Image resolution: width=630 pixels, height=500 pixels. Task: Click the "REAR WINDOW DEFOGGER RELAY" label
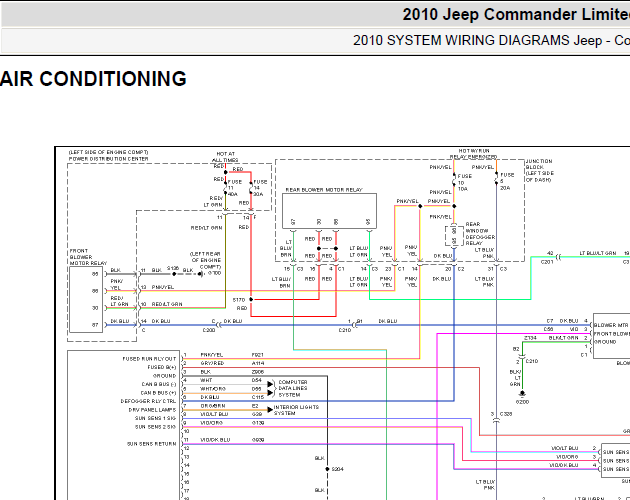pos(480,234)
